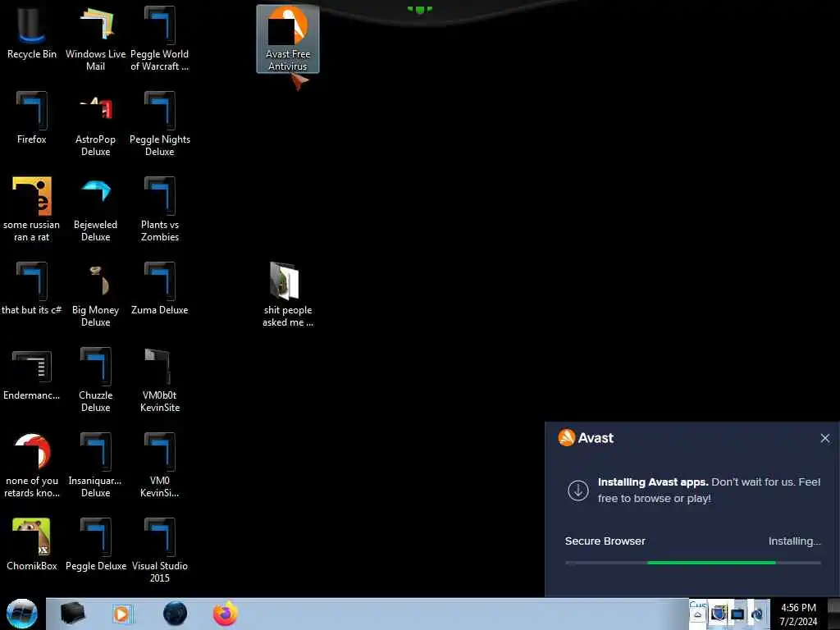This screenshot has height=630, width=840.
Task: Select Plants vs Zombies desktop icon
Action: click(x=160, y=209)
